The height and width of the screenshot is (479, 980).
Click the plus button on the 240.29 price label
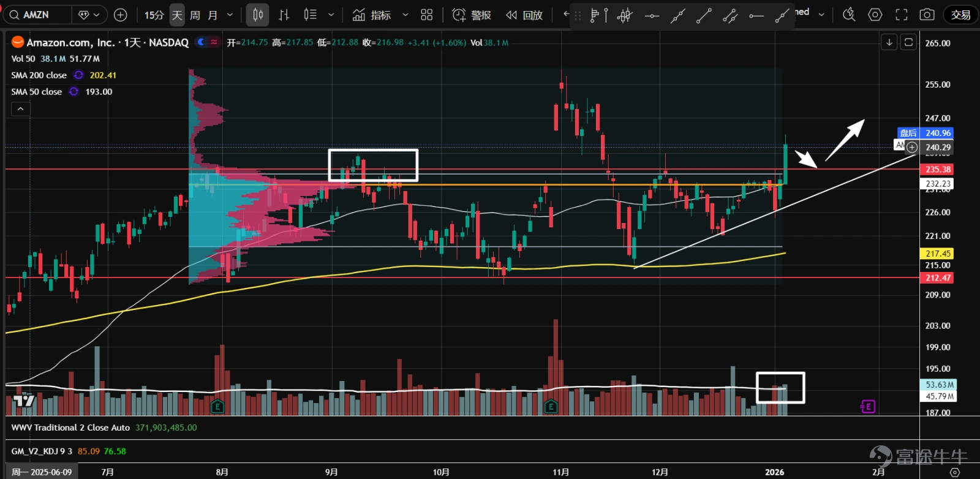(912, 147)
